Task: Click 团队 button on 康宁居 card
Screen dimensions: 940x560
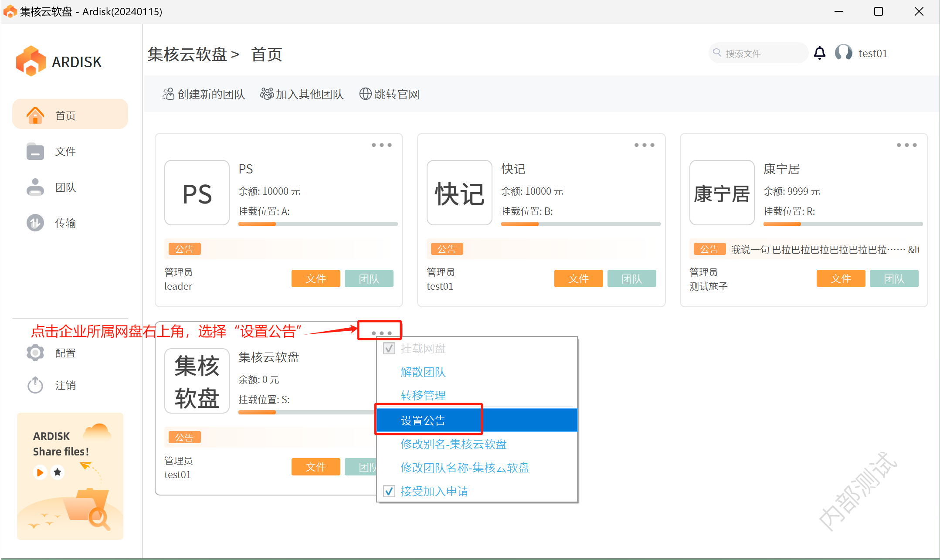Action: pyautogui.click(x=894, y=279)
